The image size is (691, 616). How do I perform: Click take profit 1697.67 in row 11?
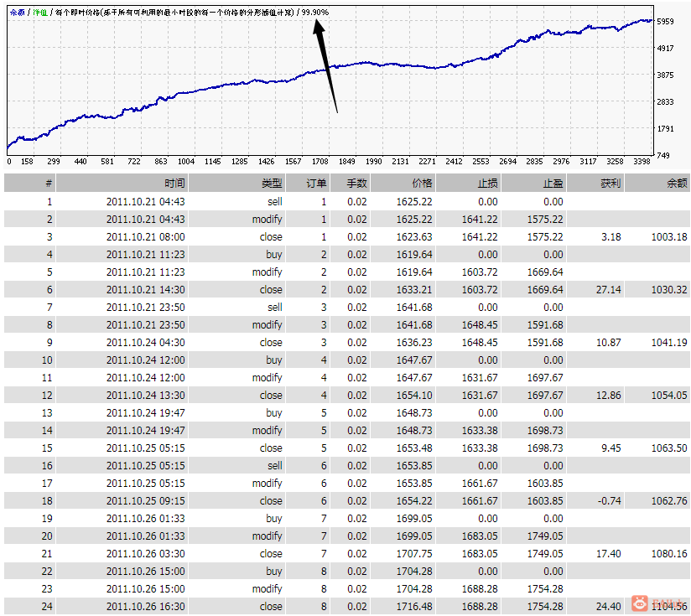[x=545, y=378]
